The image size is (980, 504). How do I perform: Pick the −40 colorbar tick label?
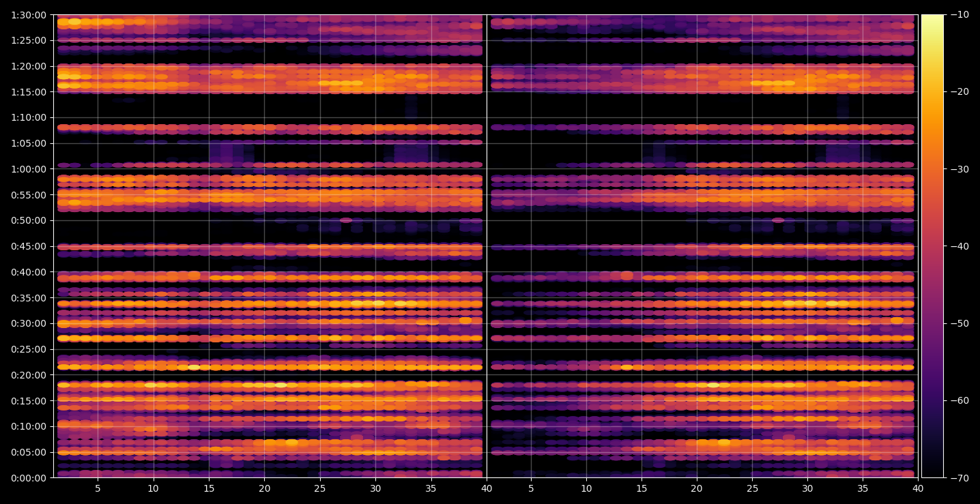pyautogui.click(x=958, y=246)
